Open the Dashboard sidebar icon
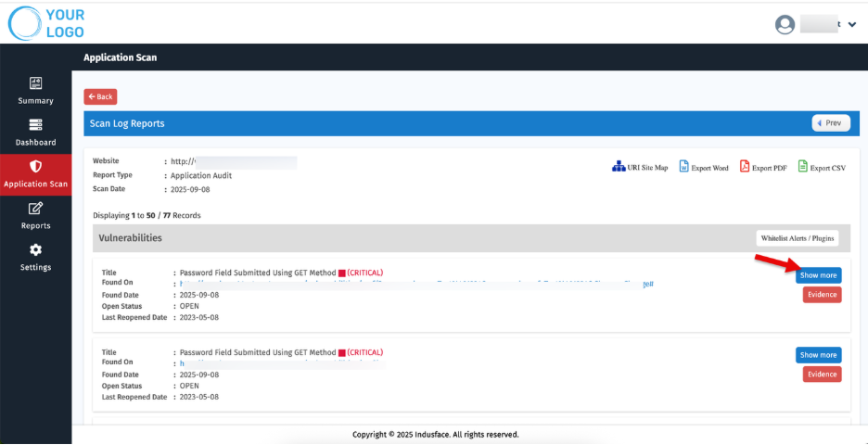This screenshot has height=445, width=868. 35,124
